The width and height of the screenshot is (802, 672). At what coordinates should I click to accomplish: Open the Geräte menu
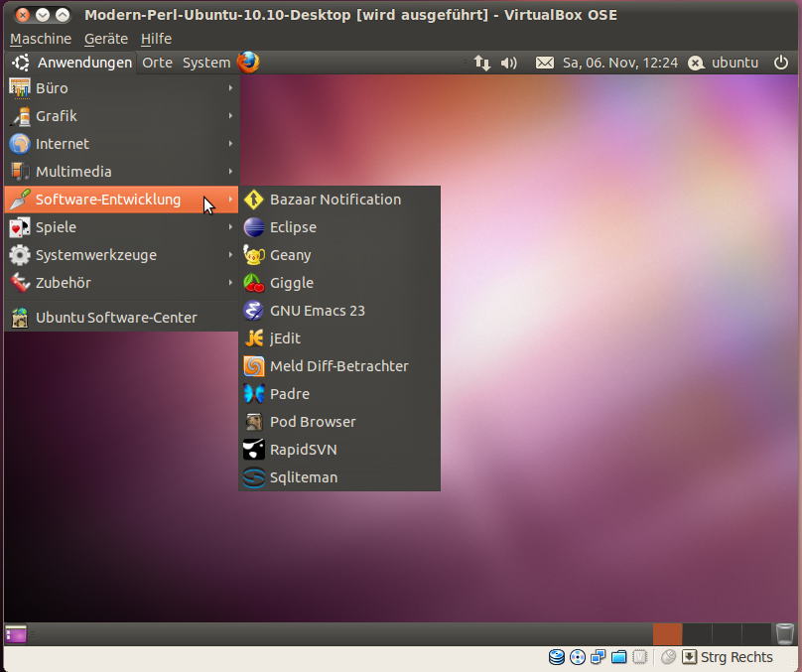point(106,39)
